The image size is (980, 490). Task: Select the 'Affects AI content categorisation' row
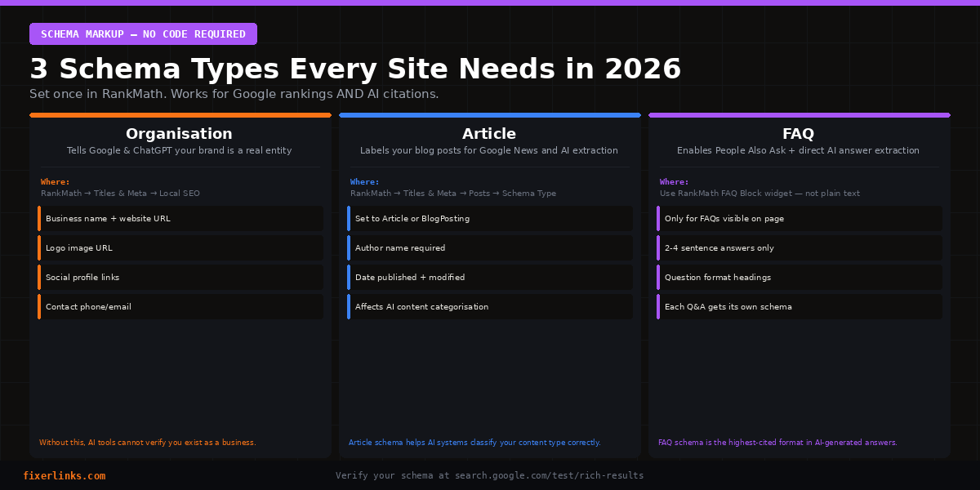(x=490, y=307)
